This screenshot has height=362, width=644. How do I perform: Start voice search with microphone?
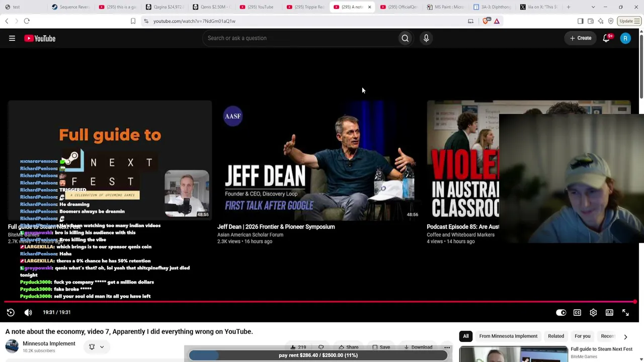(426, 38)
